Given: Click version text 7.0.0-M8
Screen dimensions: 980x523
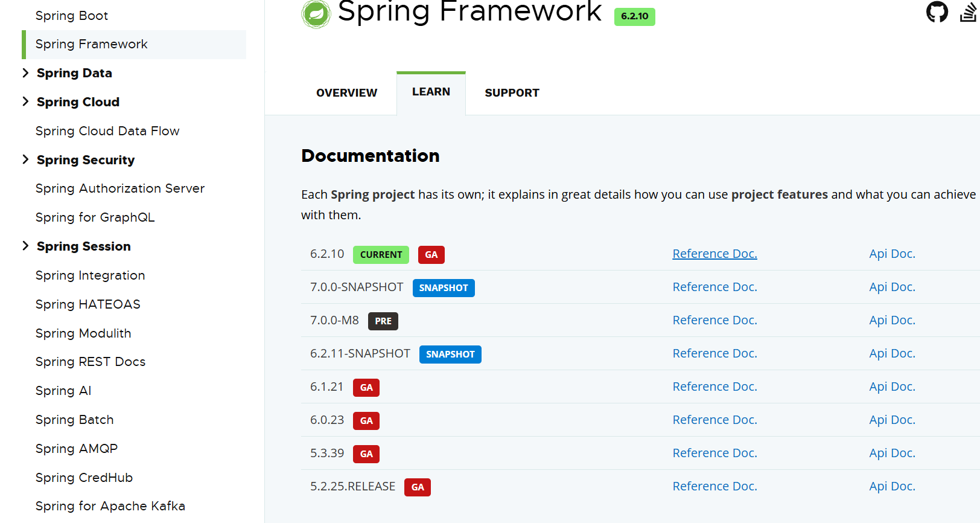Looking at the screenshot, I should coord(334,320).
